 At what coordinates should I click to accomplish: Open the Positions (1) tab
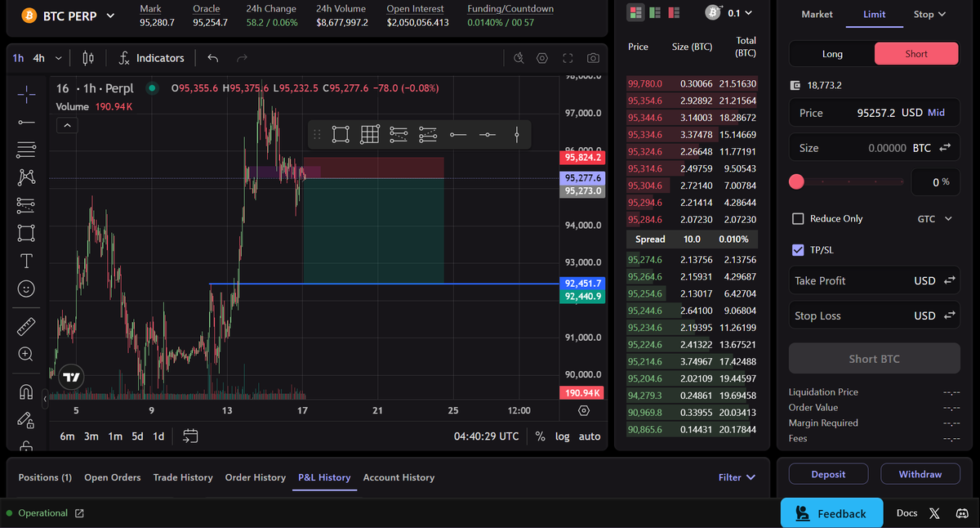pyautogui.click(x=45, y=477)
